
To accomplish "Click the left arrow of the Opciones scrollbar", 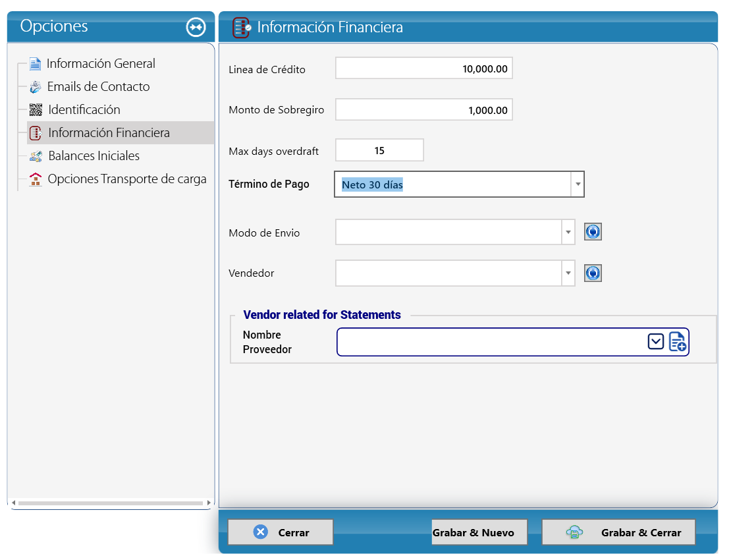I will pos(14,503).
